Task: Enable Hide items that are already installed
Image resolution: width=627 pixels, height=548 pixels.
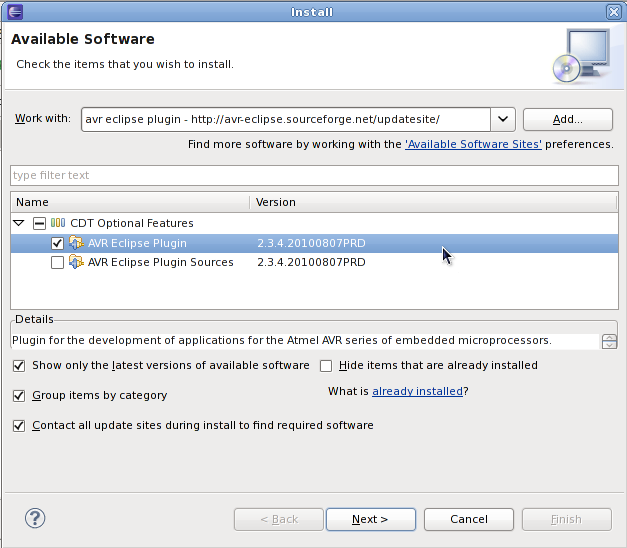Action: click(x=326, y=366)
